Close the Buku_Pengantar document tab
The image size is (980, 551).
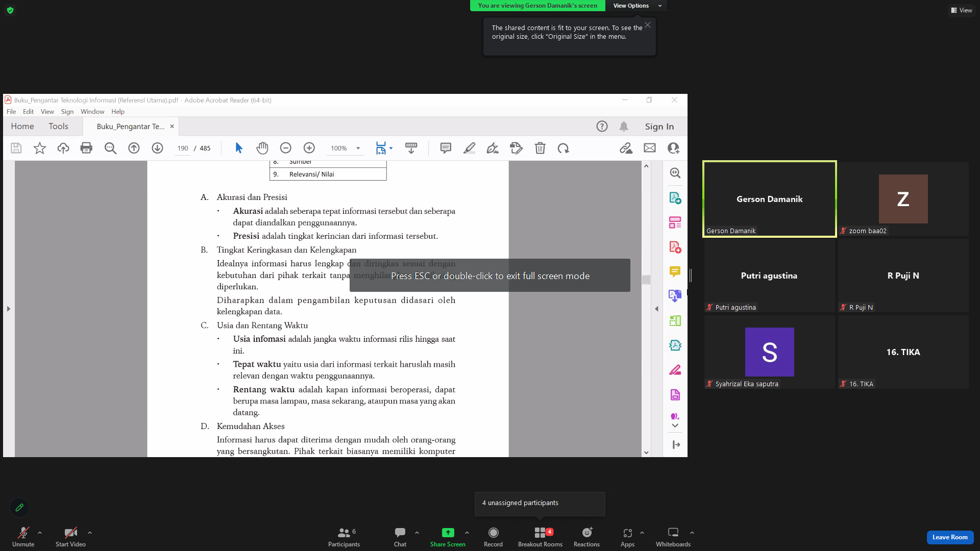172,126
